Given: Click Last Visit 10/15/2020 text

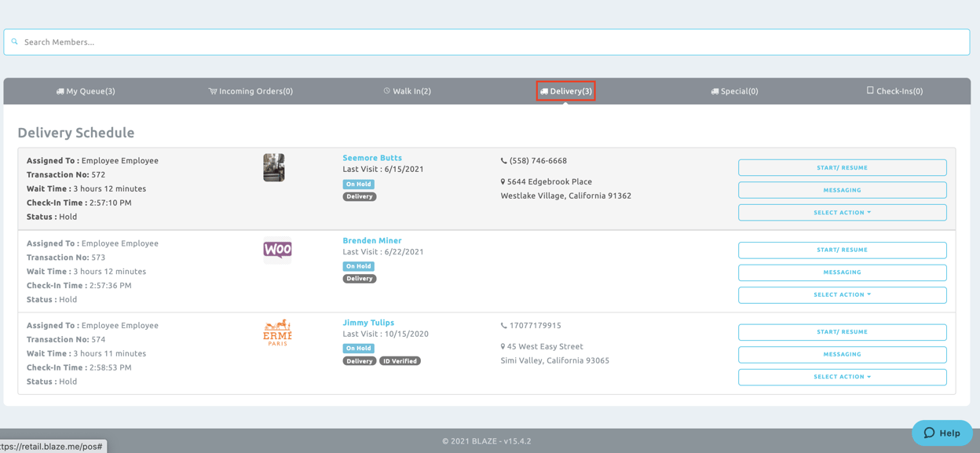Looking at the screenshot, I should coord(386,334).
